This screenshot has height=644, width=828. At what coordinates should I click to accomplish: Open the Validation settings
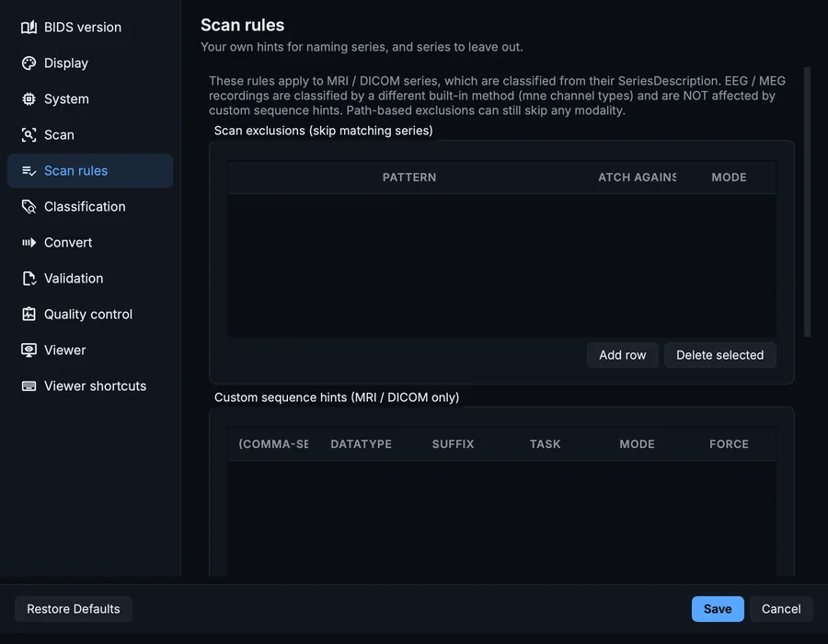tap(90, 278)
